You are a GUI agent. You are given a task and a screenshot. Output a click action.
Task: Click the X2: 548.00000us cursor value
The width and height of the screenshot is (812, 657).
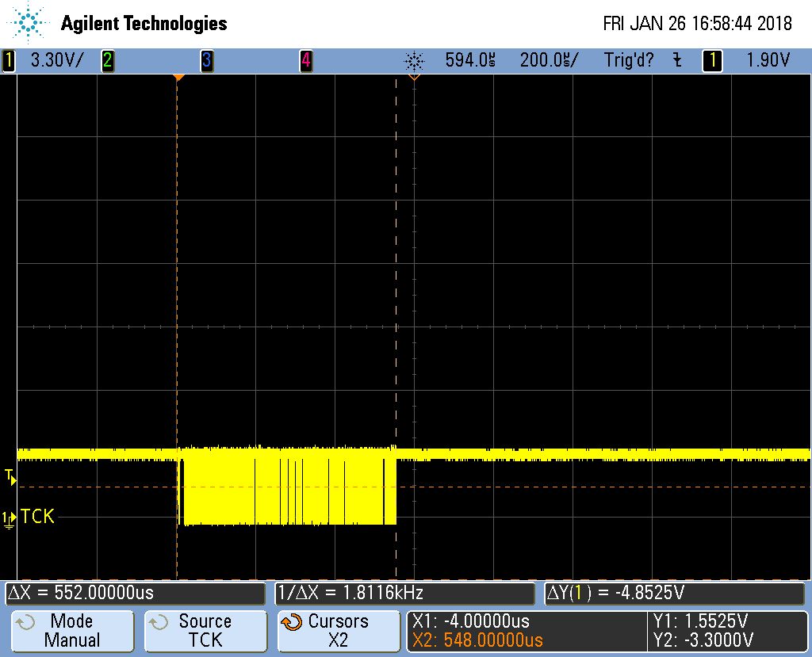pos(477,640)
